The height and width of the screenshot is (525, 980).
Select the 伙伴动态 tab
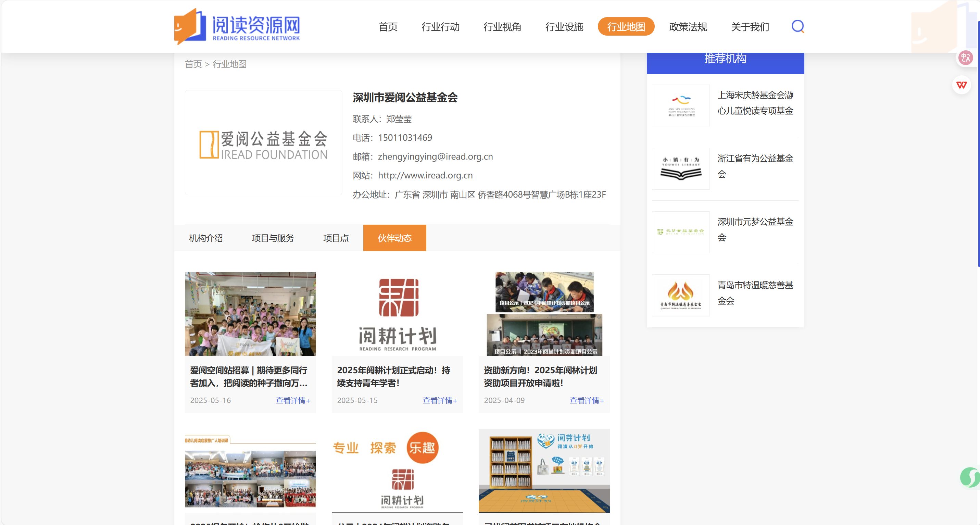tap(394, 238)
